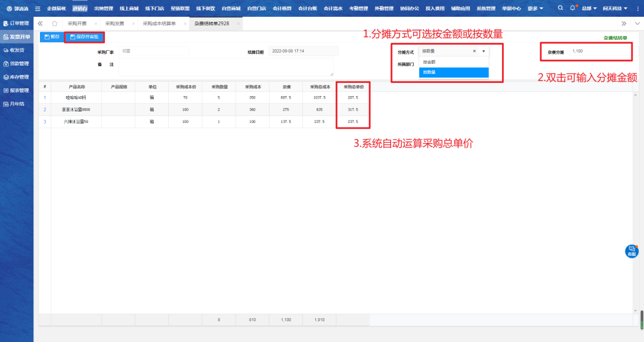Open the 客服 customer service floating icon
644x342 pixels.
point(631,251)
